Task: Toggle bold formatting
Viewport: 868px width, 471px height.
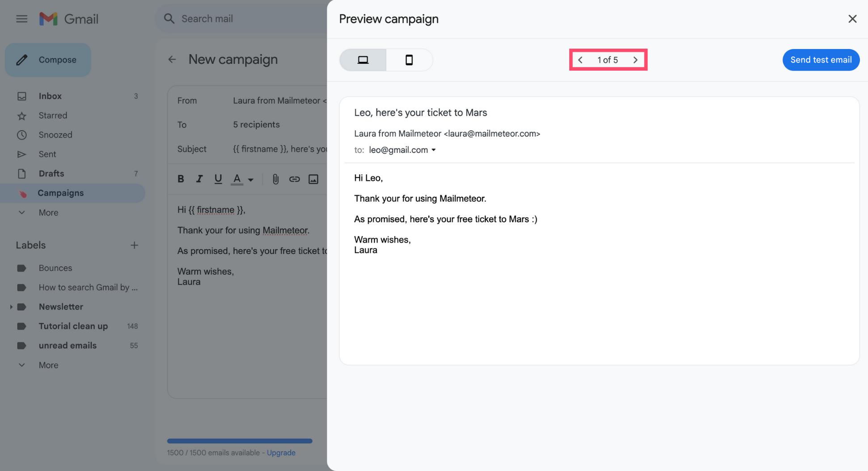Action: (x=181, y=179)
